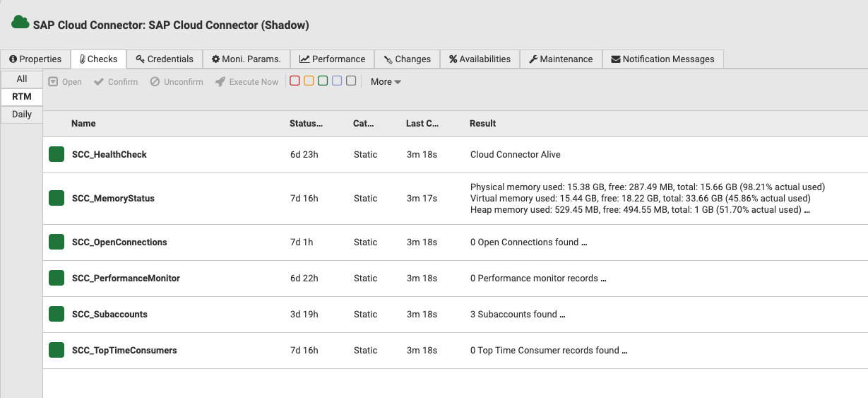Image resolution: width=868 pixels, height=398 pixels.
Task: Click the Physical memory used result line
Action: [648, 187]
